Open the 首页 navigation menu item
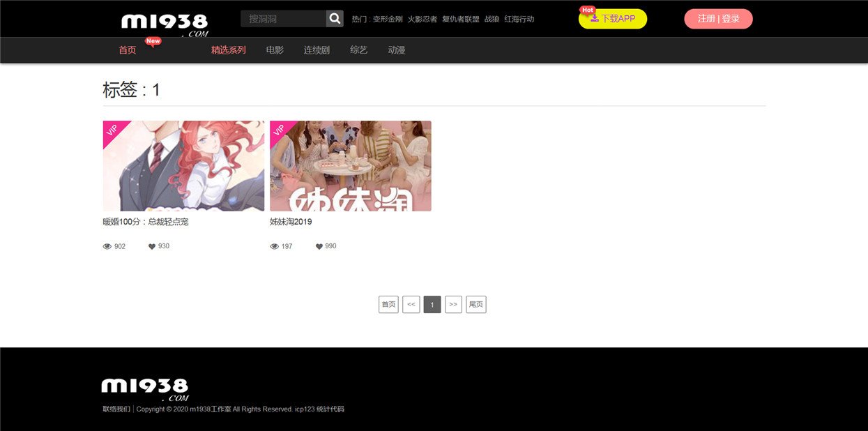Screen dimensions: 868x431 click(x=128, y=50)
